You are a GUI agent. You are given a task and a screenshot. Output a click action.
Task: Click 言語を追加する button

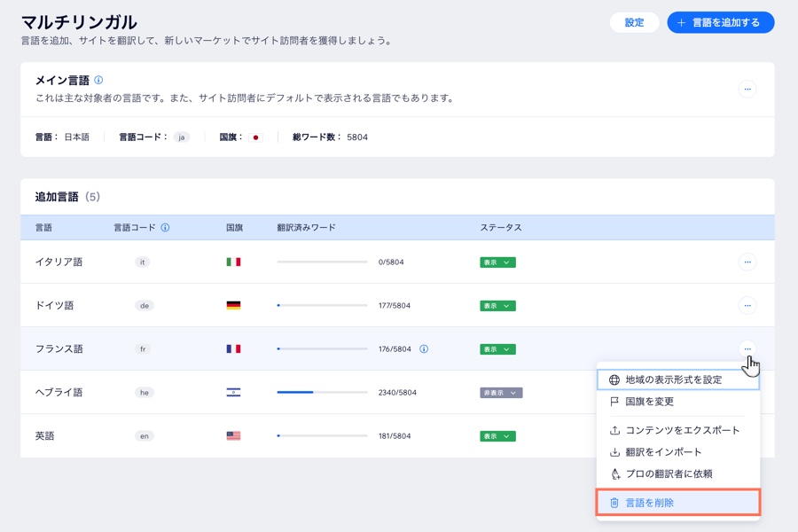pyautogui.click(x=720, y=23)
